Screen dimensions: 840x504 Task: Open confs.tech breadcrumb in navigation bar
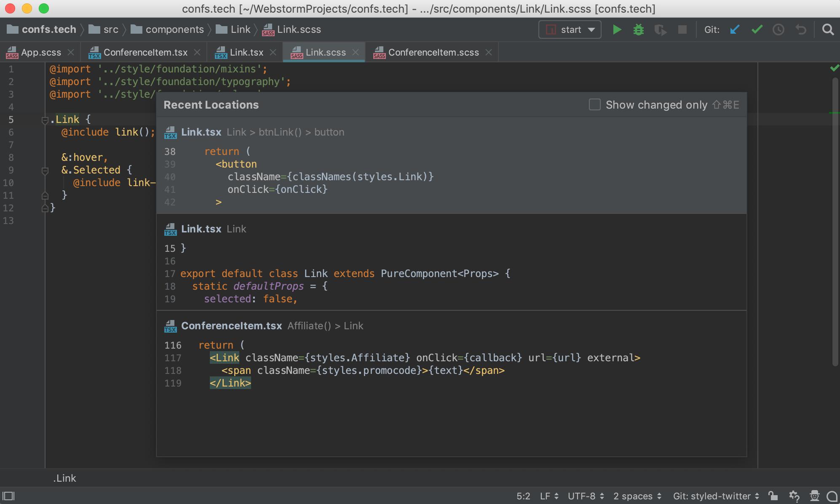click(42, 29)
